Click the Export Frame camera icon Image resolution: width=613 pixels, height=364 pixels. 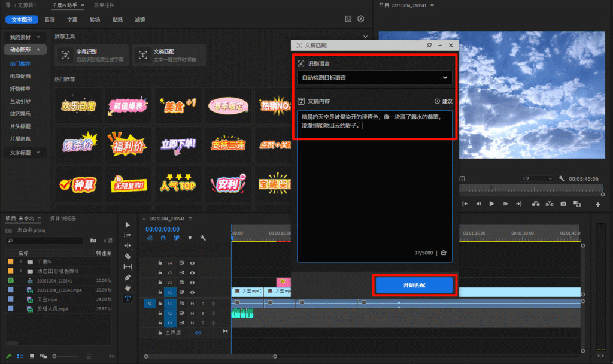click(x=563, y=204)
